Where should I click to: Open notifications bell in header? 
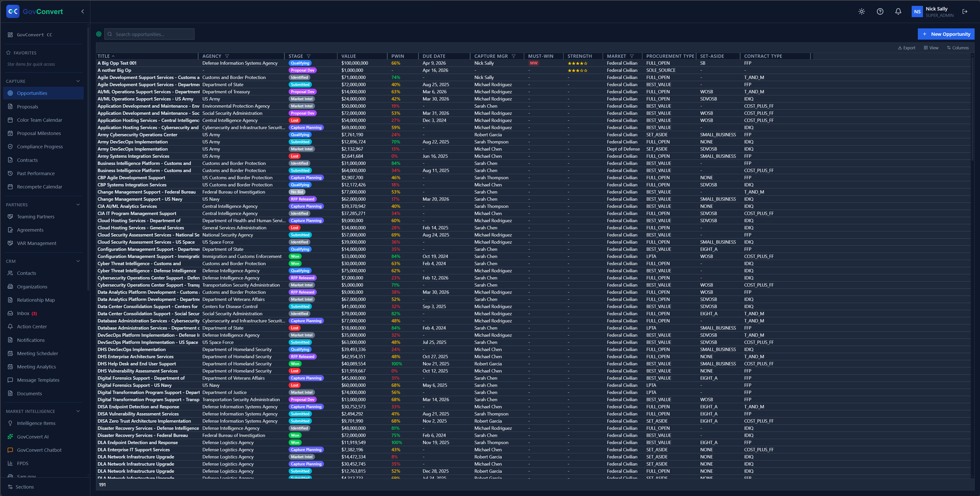point(898,12)
